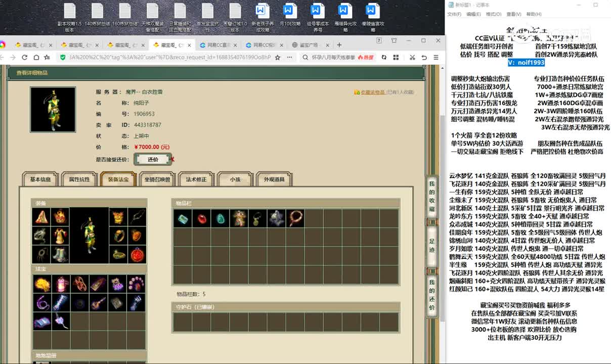Click the red gem in inventory
Screen dimensions: 611x364
pos(201,218)
